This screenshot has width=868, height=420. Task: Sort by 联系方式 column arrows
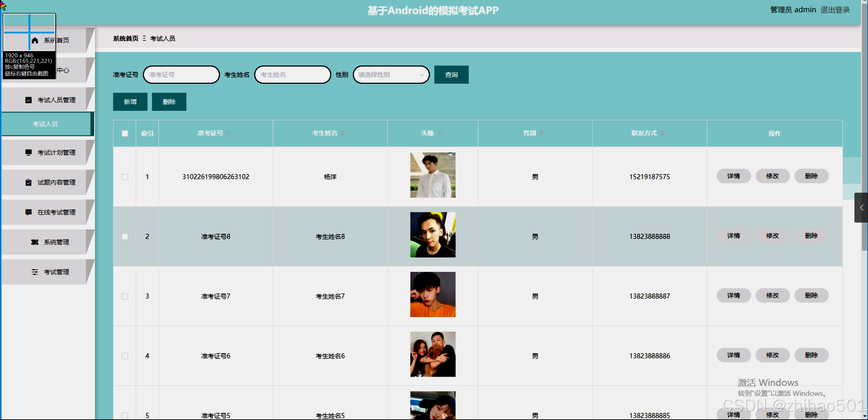click(x=662, y=133)
